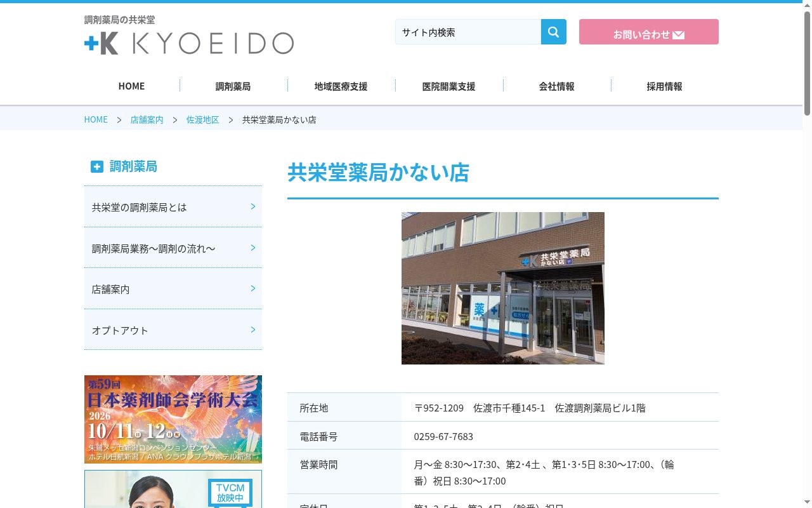
Task: Click the chevron on 共栄堂の調剤薬局とは row
Action: (x=253, y=206)
